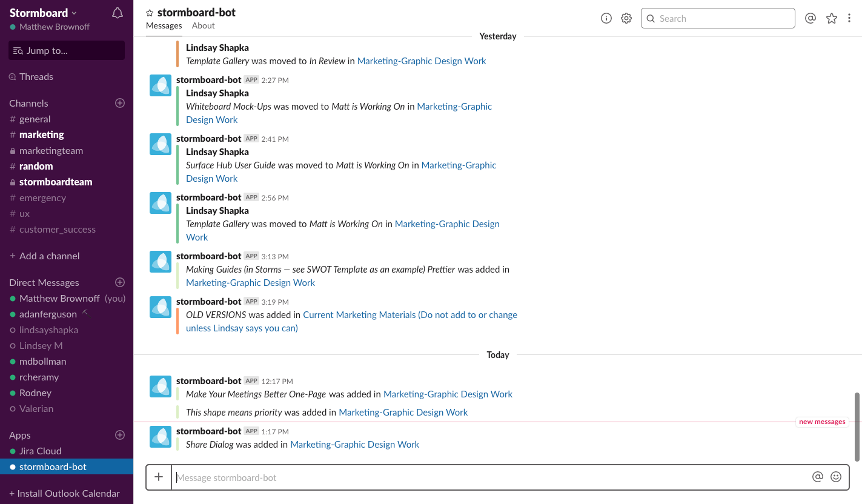Focus the Search field
This screenshot has height=504, width=862.
(718, 18)
